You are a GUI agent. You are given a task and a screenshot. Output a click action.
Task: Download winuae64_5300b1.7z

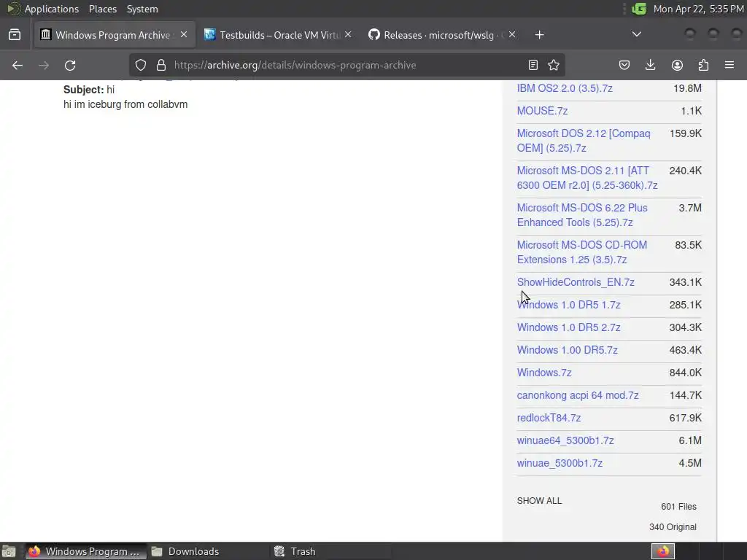click(x=565, y=440)
